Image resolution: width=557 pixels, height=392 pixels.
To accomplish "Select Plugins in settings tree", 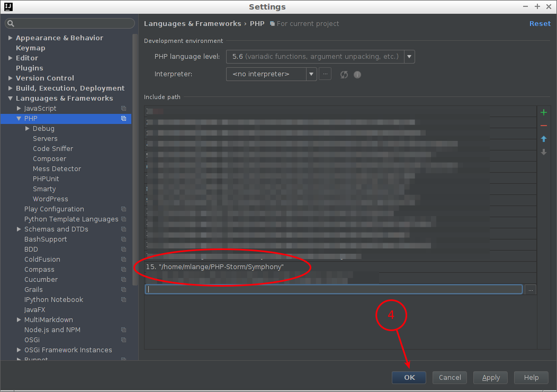I will (30, 68).
